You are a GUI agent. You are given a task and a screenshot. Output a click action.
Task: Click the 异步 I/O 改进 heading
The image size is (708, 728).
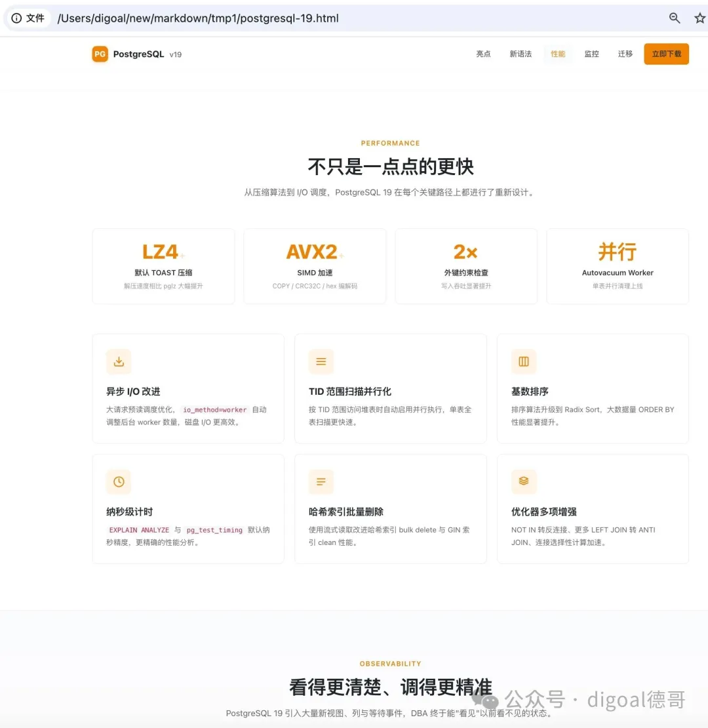pyautogui.click(x=133, y=392)
